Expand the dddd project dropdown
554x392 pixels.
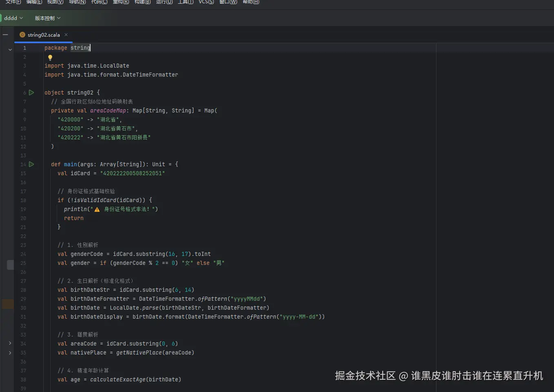coord(13,18)
